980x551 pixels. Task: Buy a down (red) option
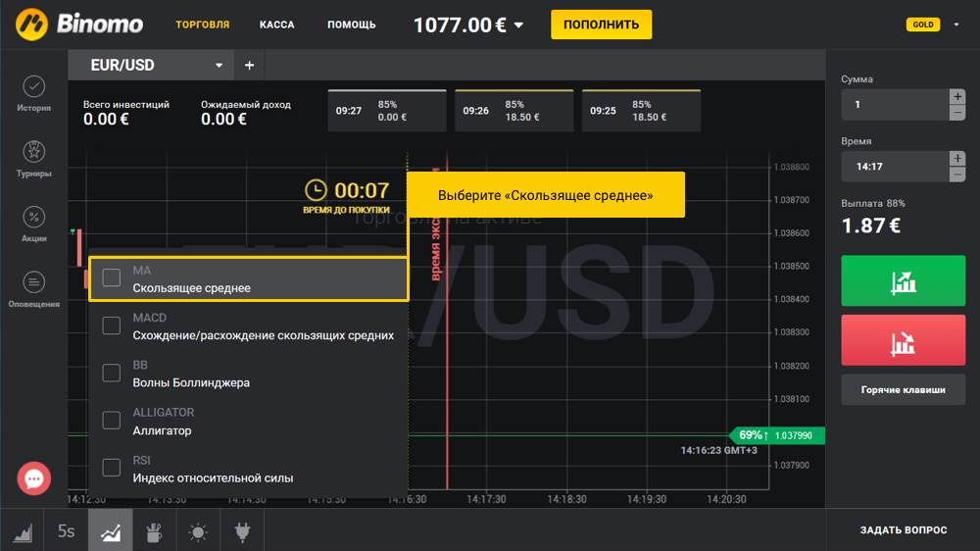904,340
